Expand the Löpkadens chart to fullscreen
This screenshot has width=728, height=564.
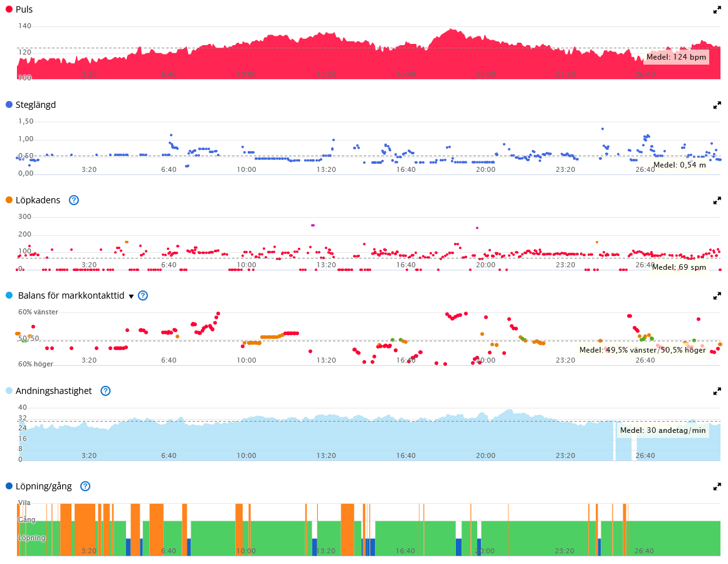click(717, 200)
